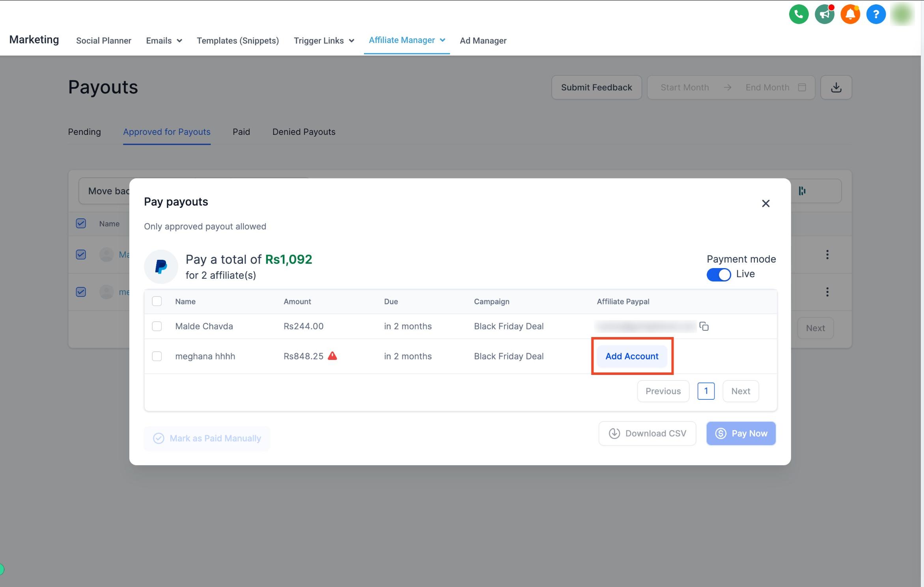Switch to the Denied Payouts tab

(x=304, y=132)
